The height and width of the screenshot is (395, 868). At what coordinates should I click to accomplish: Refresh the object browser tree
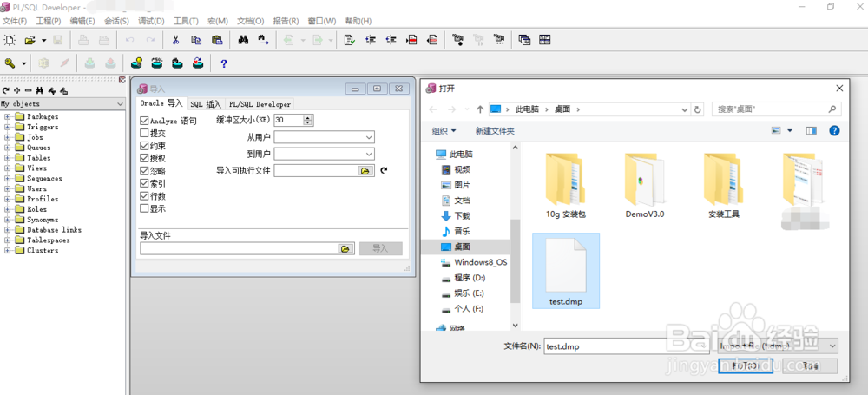pyautogui.click(x=5, y=91)
